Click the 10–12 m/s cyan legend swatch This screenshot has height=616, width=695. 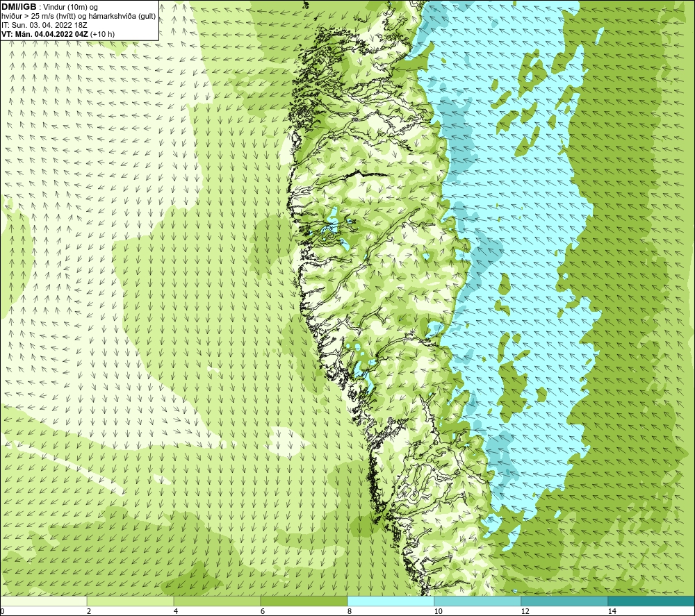tap(478, 601)
